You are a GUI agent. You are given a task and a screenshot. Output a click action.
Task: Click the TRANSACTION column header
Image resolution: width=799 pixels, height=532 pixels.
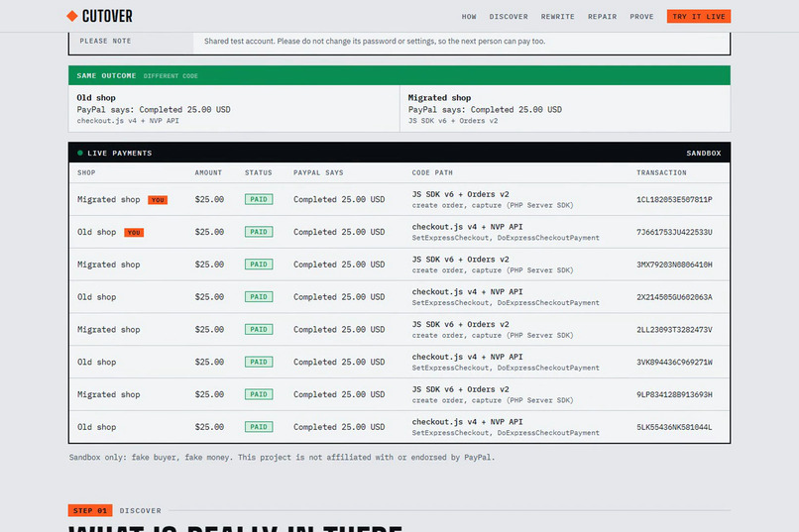[x=661, y=172]
